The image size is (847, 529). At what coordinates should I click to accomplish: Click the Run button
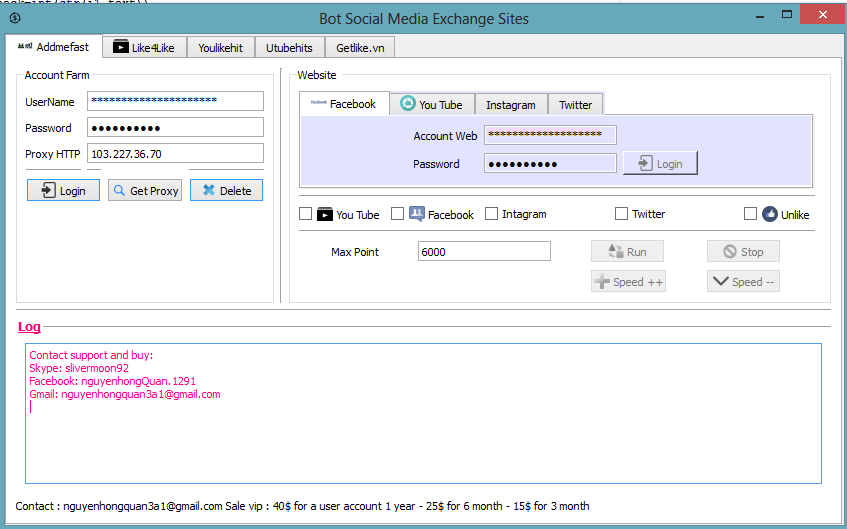tap(627, 251)
